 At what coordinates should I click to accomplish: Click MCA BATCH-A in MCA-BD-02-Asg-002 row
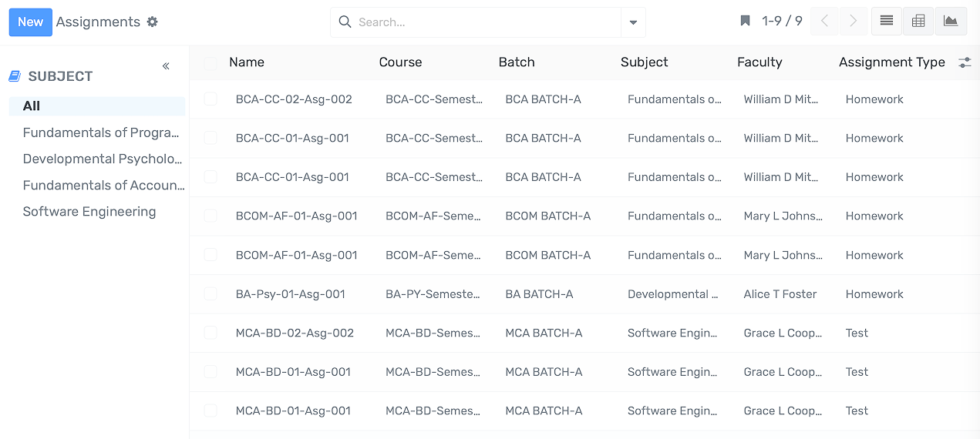pyautogui.click(x=544, y=333)
